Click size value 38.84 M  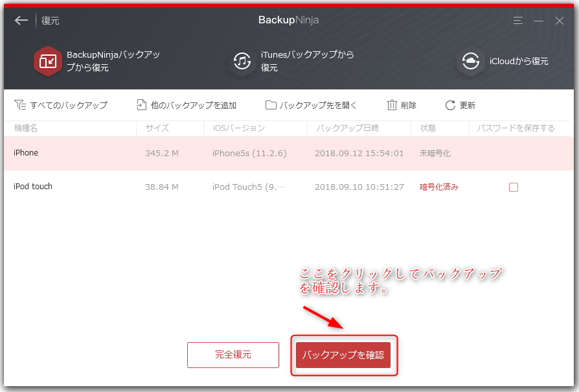point(162,187)
